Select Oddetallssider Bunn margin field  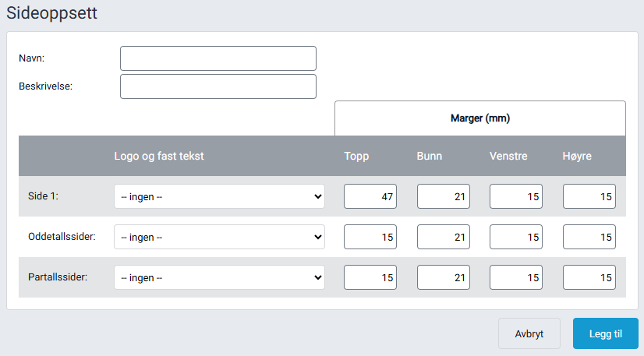pyautogui.click(x=443, y=237)
